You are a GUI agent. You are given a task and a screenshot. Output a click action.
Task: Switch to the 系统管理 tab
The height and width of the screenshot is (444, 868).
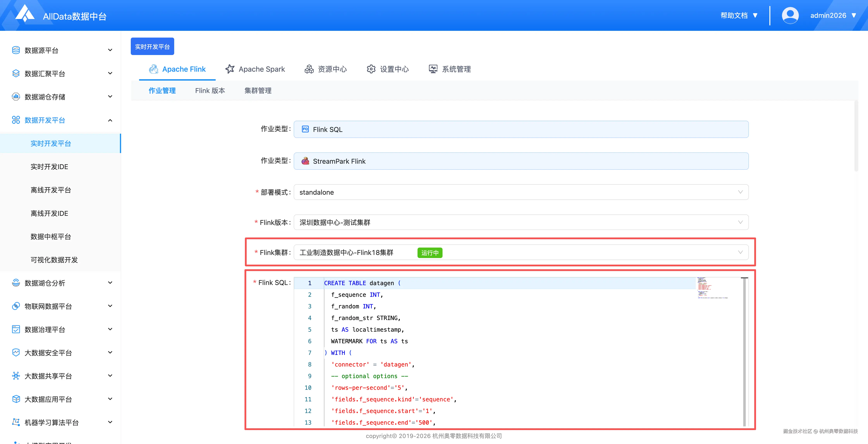coord(450,69)
